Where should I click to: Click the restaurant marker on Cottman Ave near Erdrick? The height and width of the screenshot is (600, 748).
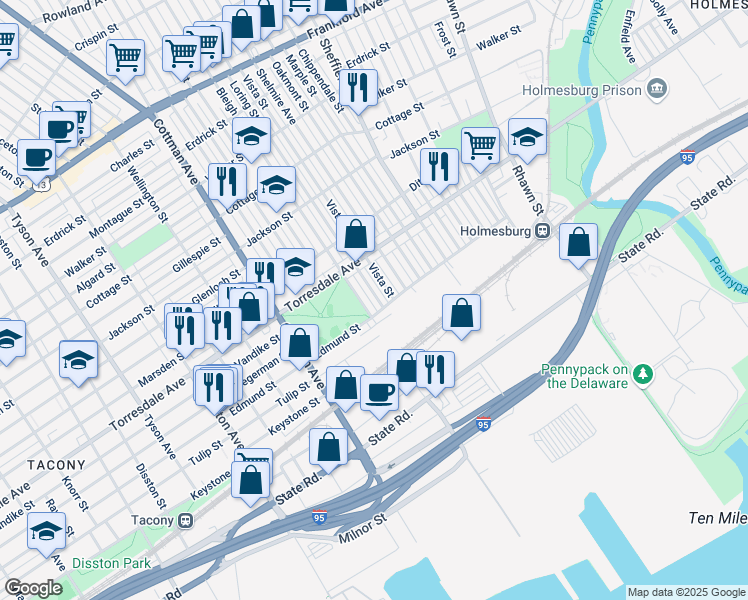click(x=228, y=183)
